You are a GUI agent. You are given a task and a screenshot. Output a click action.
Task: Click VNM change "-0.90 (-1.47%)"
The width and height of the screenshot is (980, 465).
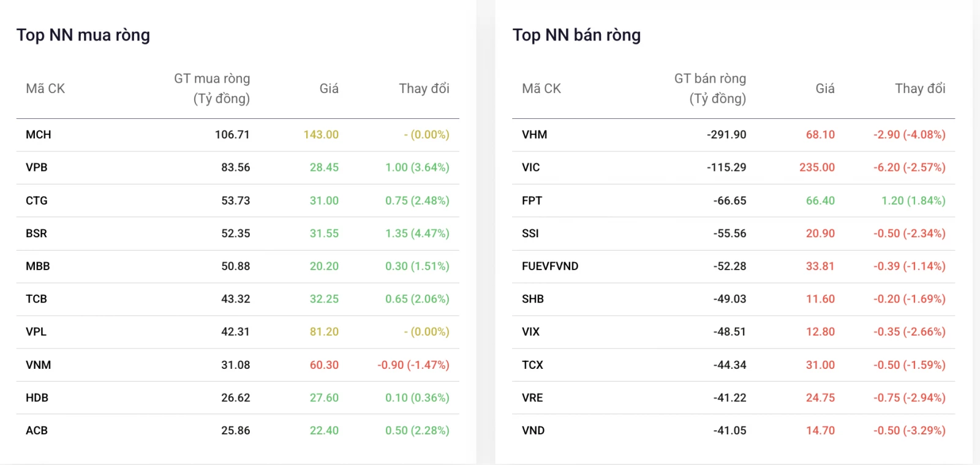413,365
